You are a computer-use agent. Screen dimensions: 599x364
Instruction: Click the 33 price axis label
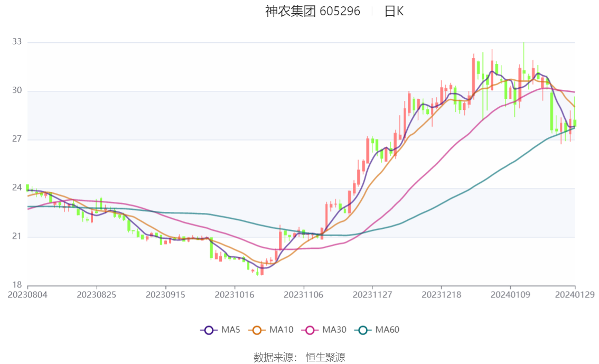point(17,42)
